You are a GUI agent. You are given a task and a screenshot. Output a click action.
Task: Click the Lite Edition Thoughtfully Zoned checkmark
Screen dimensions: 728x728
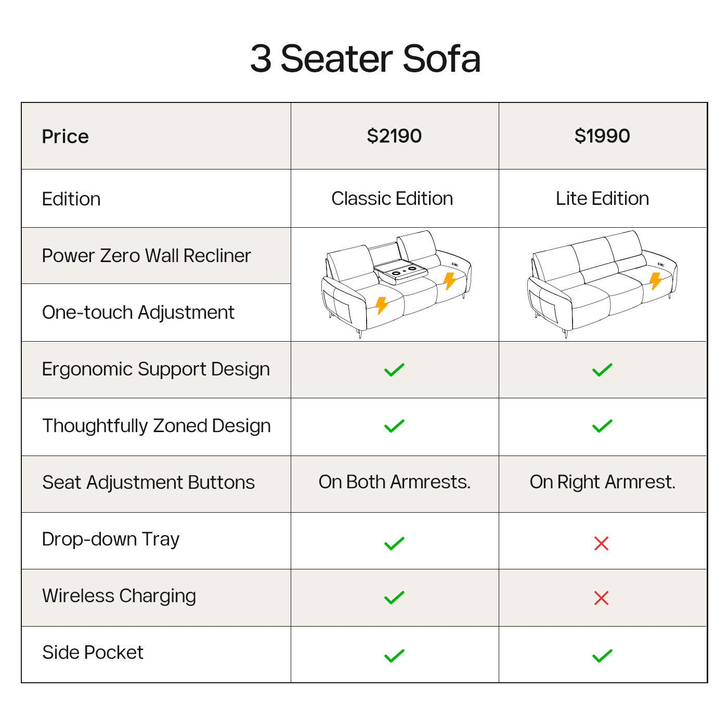(602, 426)
